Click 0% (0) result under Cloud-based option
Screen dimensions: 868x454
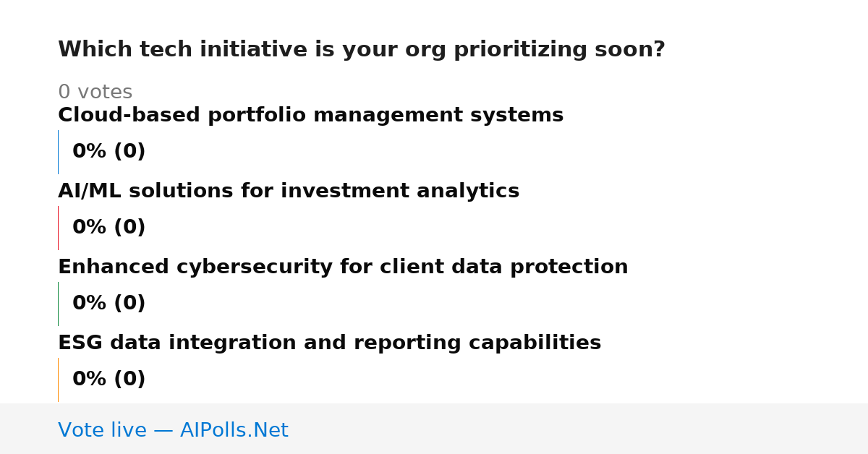109,152
